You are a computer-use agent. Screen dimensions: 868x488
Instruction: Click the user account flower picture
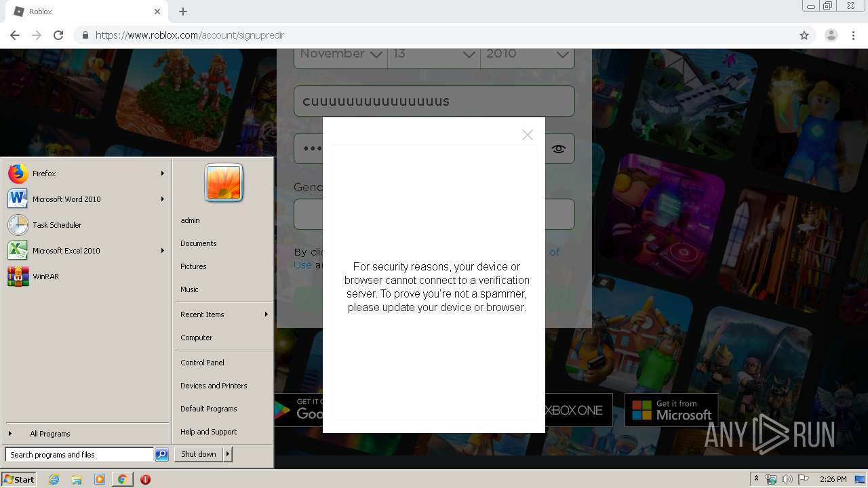pos(224,183)
